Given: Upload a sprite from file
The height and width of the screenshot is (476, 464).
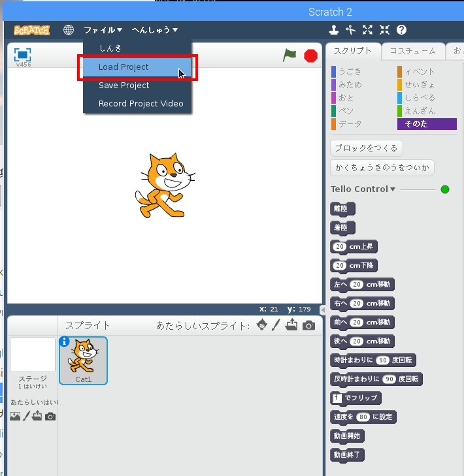Looking at the screenshot, I should click(291, 325).
